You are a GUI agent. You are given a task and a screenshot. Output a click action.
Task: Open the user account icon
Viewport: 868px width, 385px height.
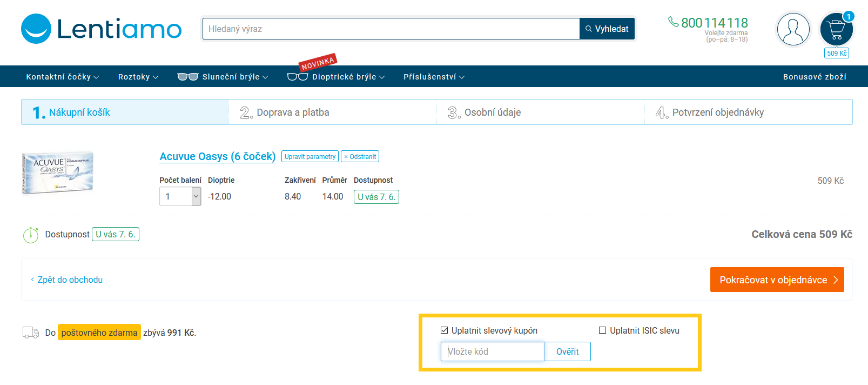pyautogui.click(x=793, y=29)
